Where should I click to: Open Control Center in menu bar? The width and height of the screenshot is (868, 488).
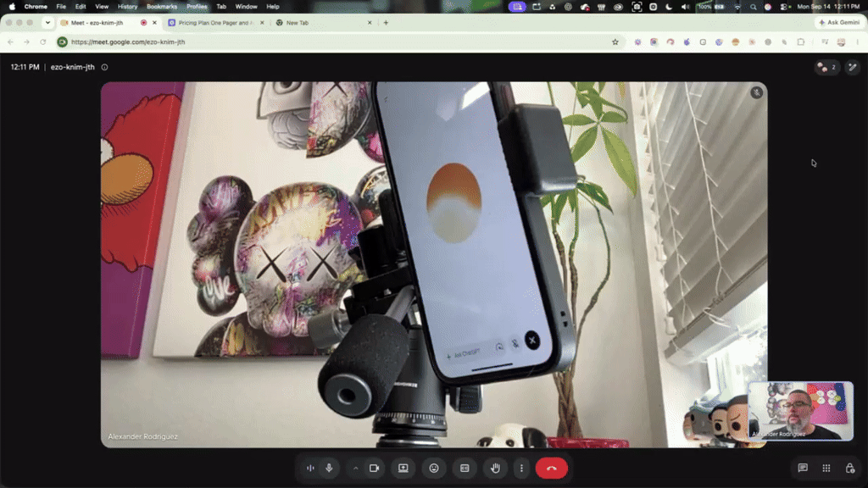coord(784,7)
